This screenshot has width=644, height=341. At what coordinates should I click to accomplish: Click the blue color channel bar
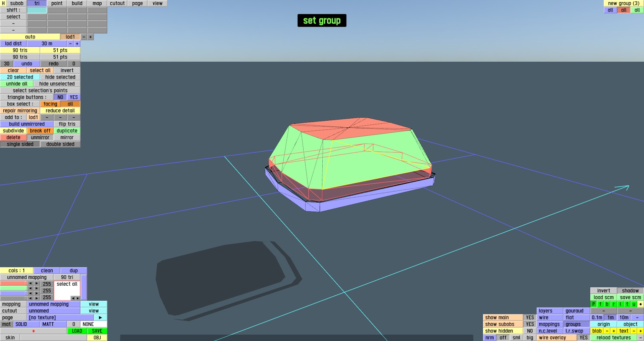pos(13,293)
